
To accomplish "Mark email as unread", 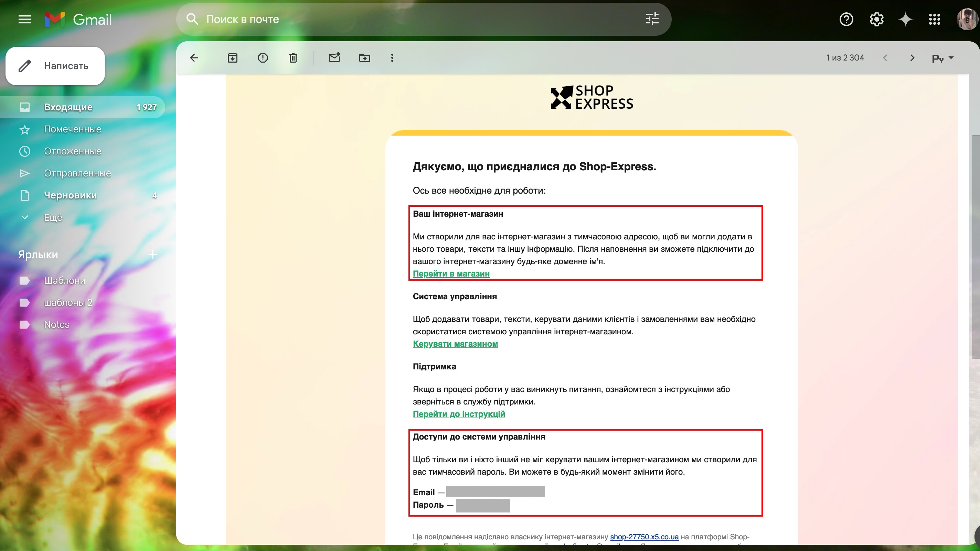I will pos(334,57).
